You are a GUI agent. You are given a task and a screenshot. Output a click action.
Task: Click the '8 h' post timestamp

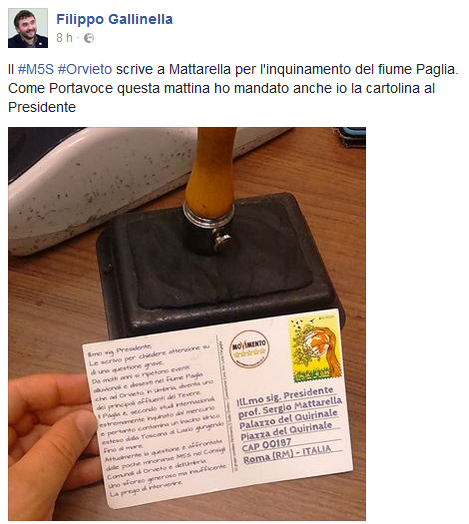click(x=64, y=38)
